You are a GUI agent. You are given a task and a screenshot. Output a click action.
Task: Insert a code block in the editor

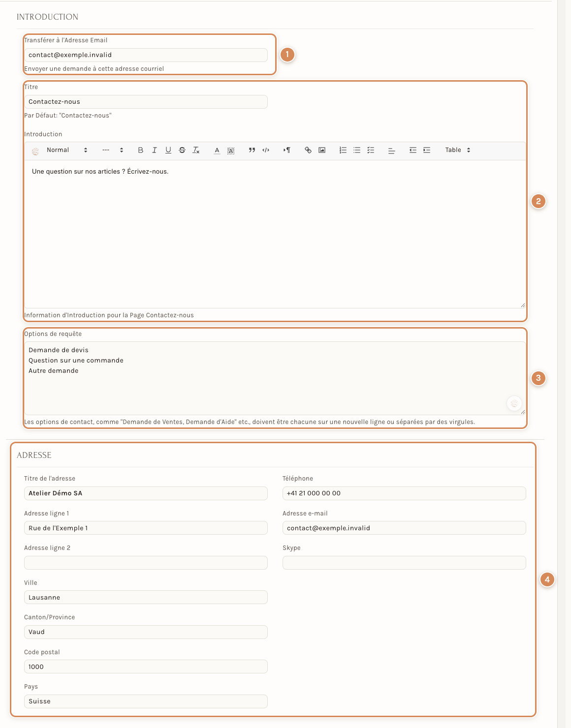tap(266, 150)
